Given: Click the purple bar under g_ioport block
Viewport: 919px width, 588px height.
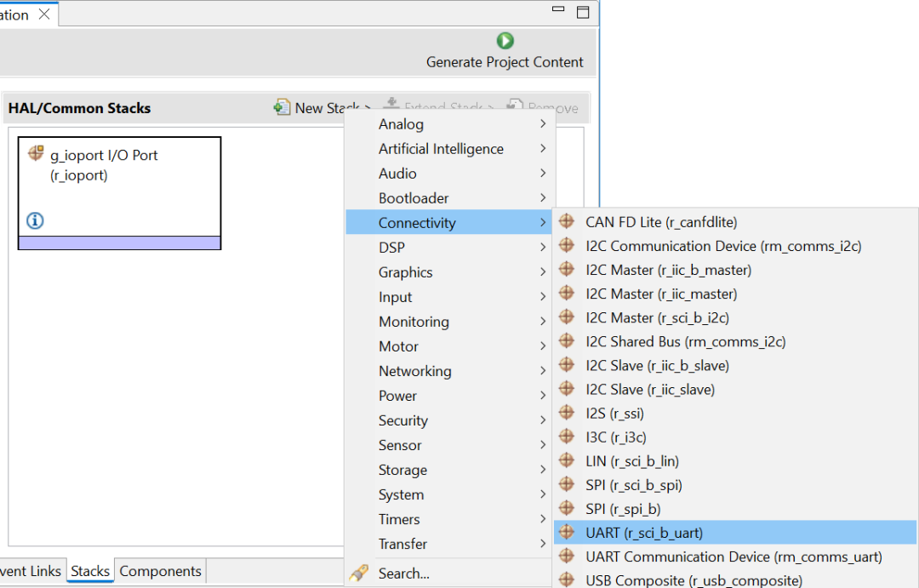Looking at the screenshot, I should point(119,243).
